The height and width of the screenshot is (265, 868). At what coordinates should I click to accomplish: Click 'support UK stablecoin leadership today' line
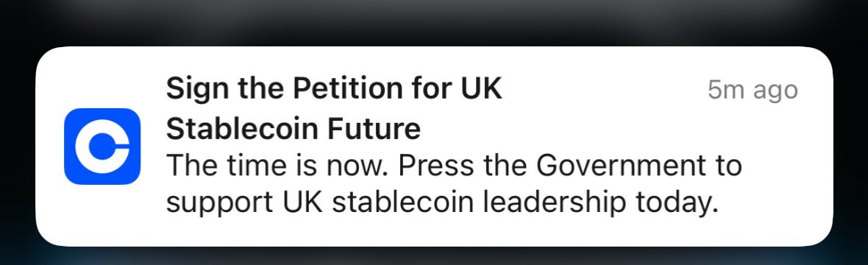[x=442, y=204]
